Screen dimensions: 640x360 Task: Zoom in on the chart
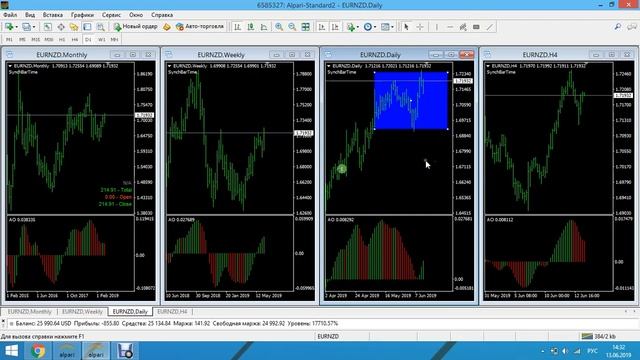pyautogui.click(x=279, y=27)
